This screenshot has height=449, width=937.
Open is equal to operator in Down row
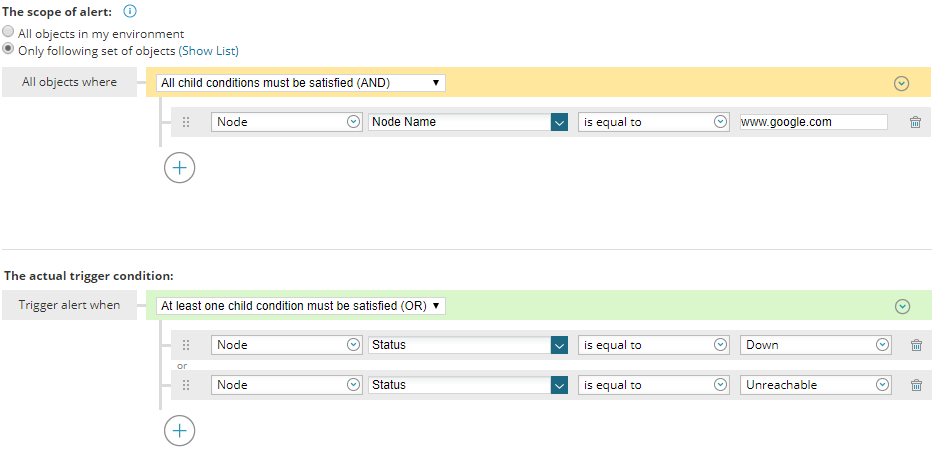click(654, 345)
